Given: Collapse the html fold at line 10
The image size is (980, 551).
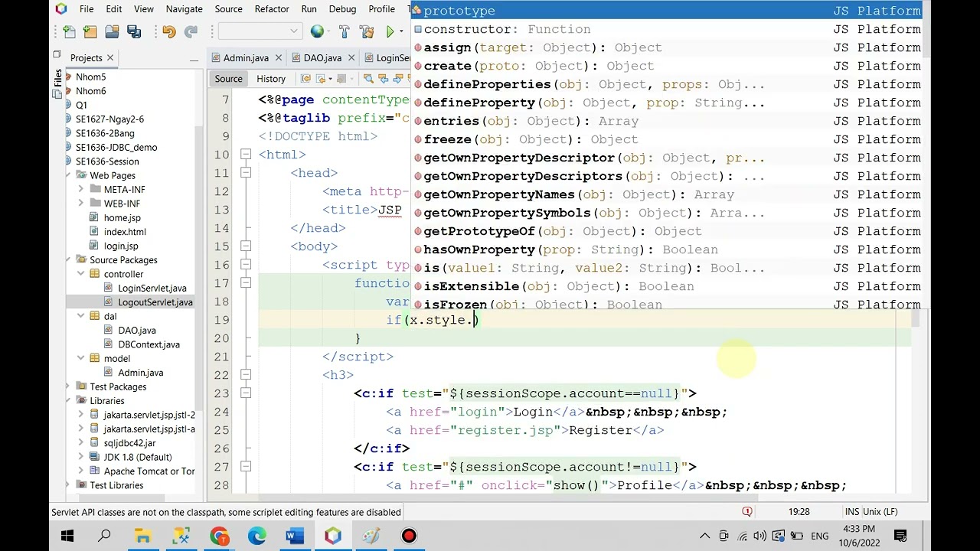Looking at the screenshot, I should coord(245,155).
